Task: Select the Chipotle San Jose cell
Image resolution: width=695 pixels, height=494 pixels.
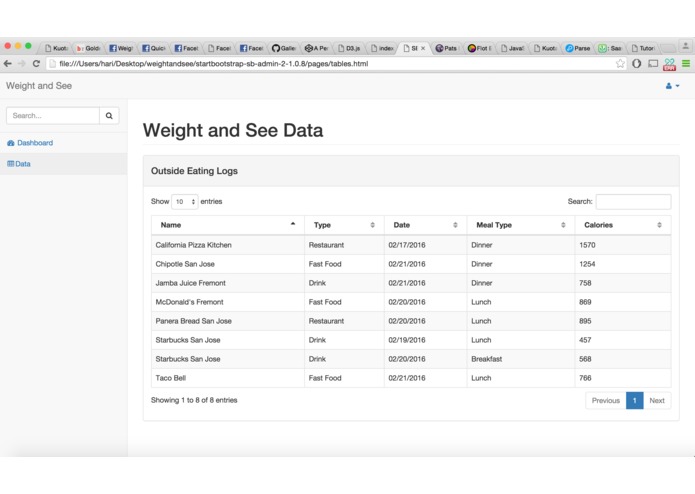Action: coord(228,264)
